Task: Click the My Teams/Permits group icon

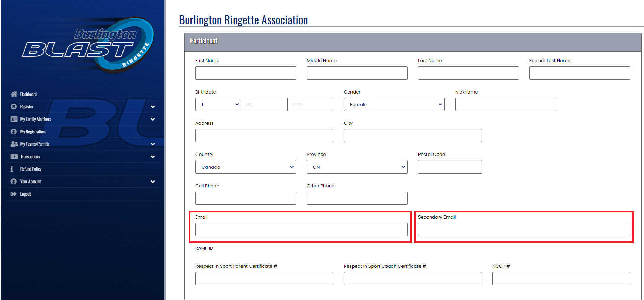Action: coord(14,144)
